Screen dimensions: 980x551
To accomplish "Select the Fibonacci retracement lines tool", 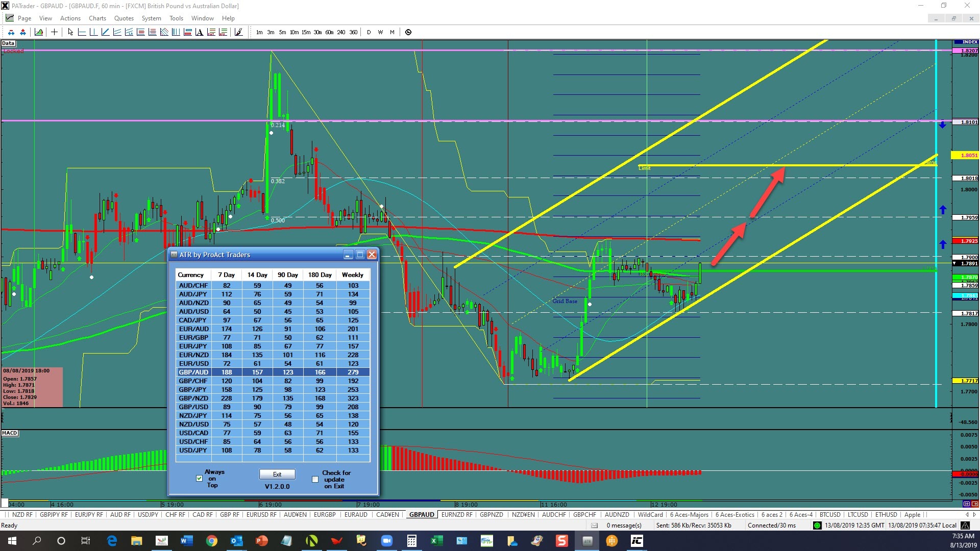I will 140,32.
